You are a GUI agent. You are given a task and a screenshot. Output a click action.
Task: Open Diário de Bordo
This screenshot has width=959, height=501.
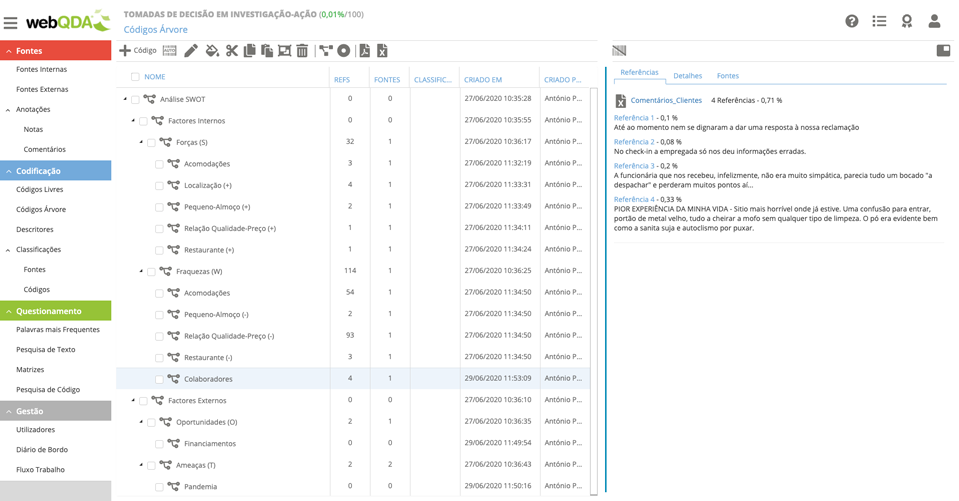(x=42, y=450)
